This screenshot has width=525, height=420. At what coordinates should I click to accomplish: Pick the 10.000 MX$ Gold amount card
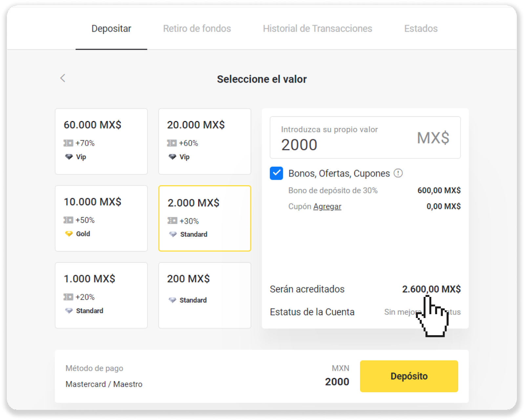coord(101,218)
